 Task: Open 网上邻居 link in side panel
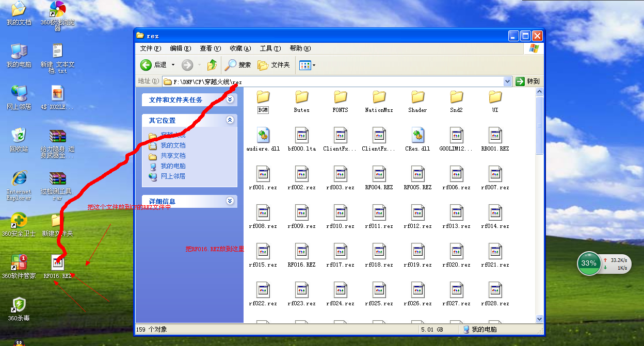coord(173,176)
